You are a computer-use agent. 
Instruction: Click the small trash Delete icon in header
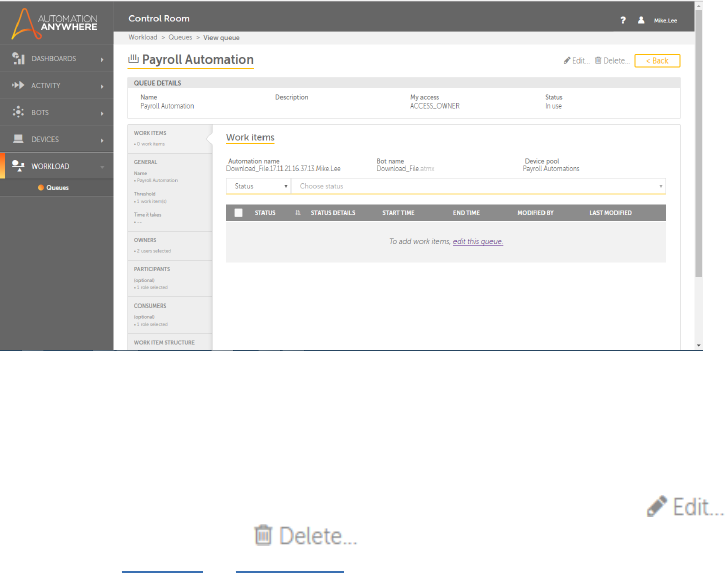(598, 61)
